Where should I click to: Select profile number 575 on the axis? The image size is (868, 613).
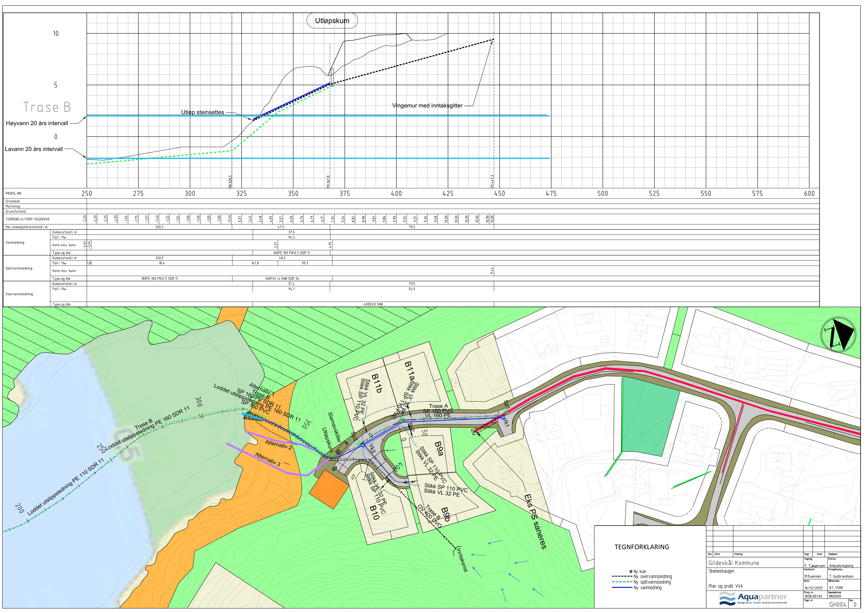[x=758, y=194]
